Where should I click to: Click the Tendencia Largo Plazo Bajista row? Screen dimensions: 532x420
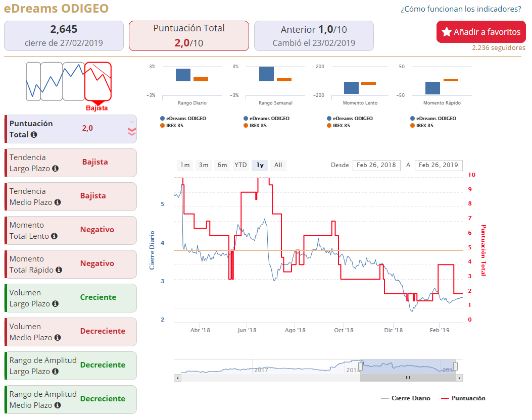71,163
